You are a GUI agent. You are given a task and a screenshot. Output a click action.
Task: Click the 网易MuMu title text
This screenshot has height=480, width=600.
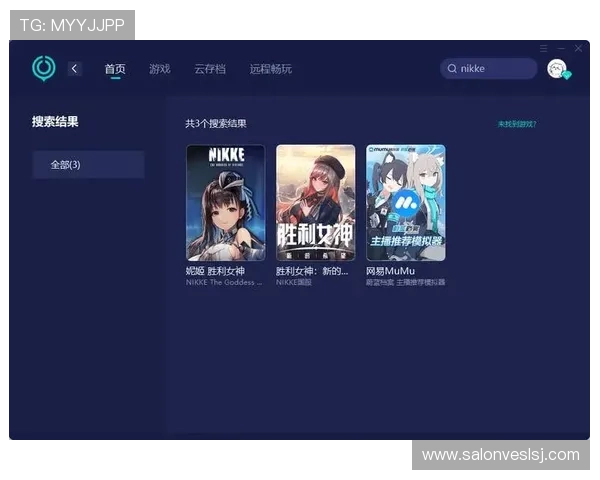point(390,271)
